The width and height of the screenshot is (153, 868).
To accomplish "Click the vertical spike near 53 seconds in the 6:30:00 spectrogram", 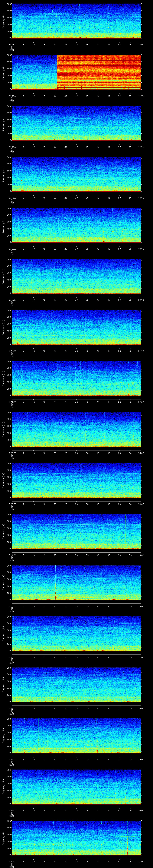I will 127,838.
